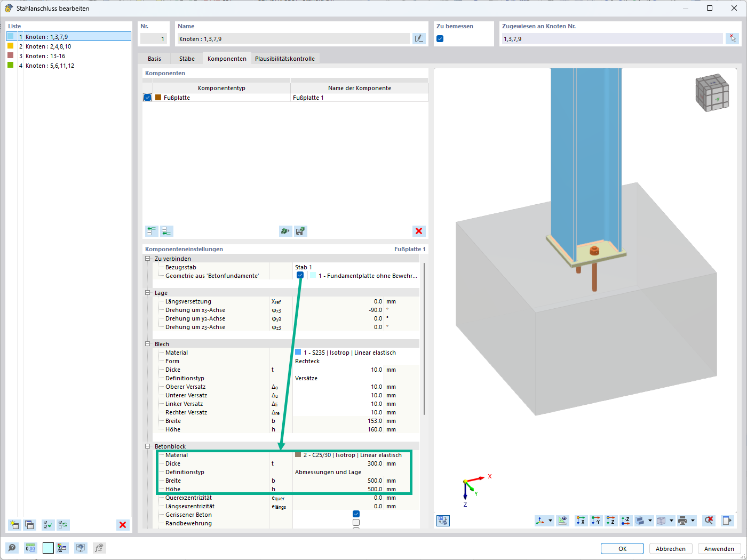Viewport: 747px width, 560px height.
Task: Click the wireframe cube display icon
Action: (662, 521)
